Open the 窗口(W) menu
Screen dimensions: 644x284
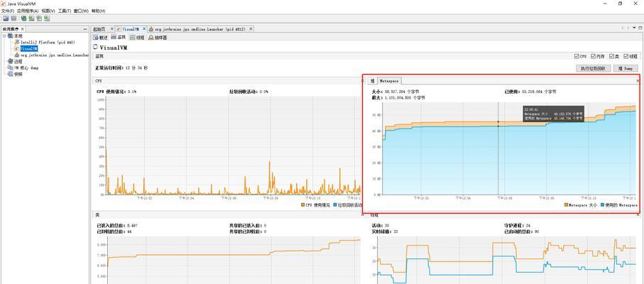[81, 11]
